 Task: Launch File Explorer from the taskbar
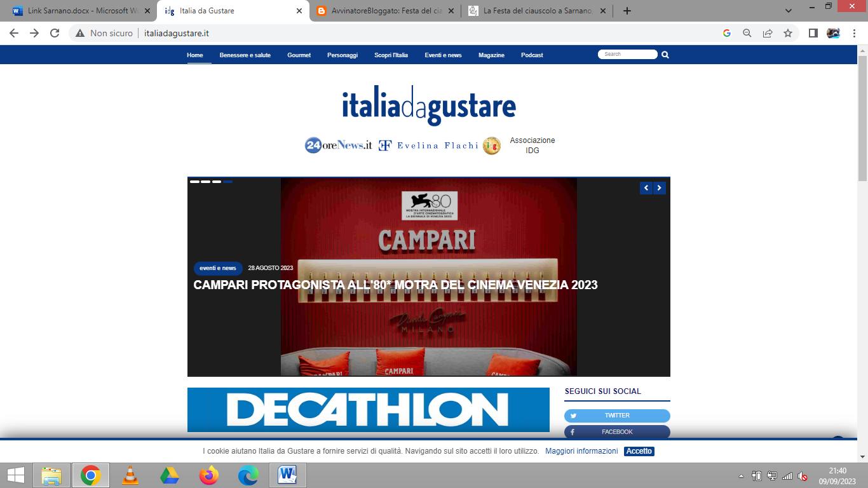pyautogui.click(x=51, y=475)
